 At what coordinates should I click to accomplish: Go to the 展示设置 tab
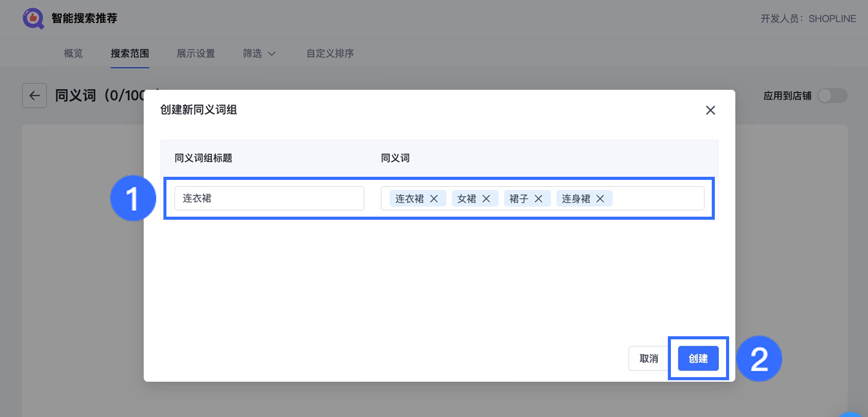[196, 54]
